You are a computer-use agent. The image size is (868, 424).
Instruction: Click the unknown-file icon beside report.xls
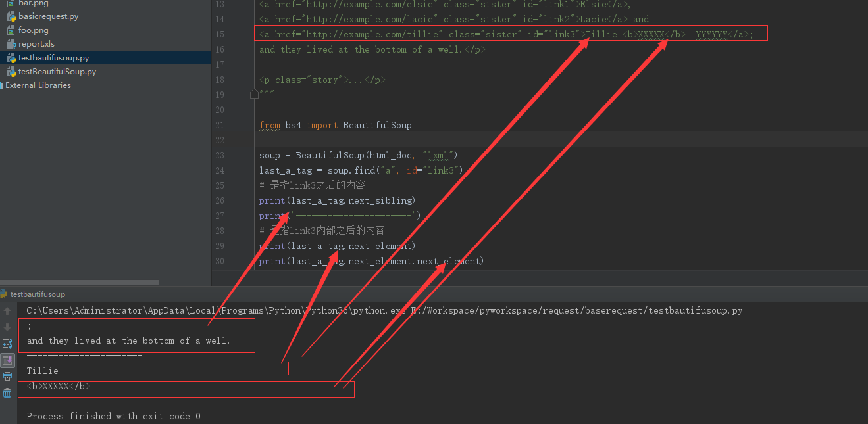(11, 44)
